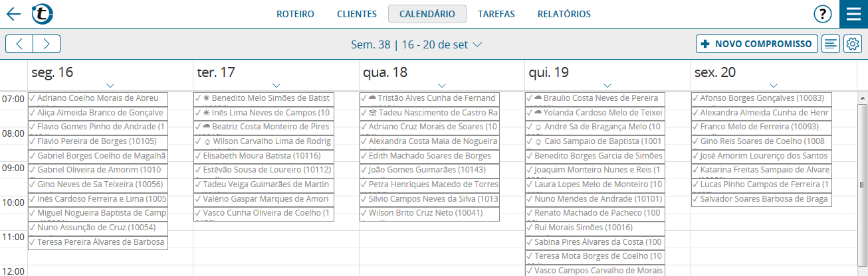Screen dimensions: 868x276
Task: Open calendar settings gear icon
Action: [853, 44]
